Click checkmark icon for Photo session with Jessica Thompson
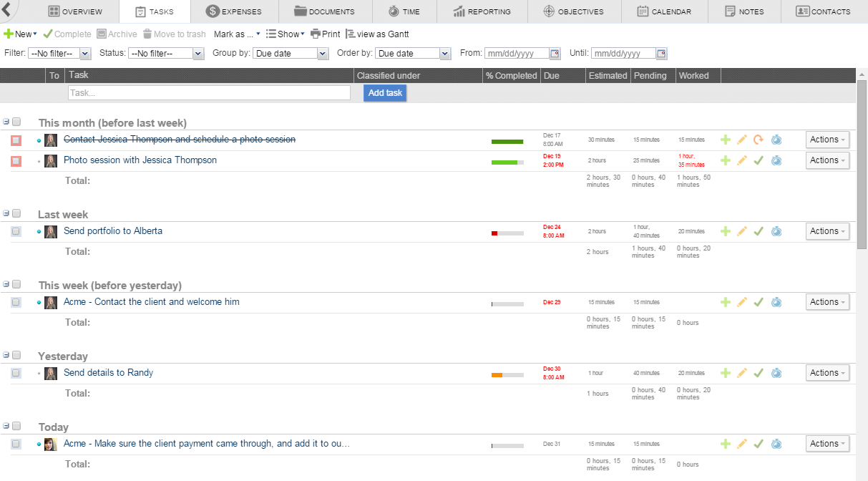The height and width of the screenshot is (481, 868). pyautogui.click(x=759, y=160)
